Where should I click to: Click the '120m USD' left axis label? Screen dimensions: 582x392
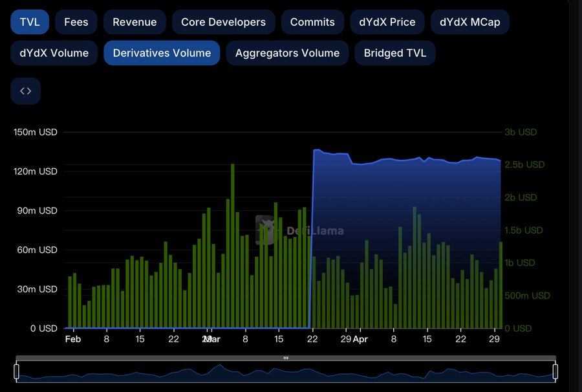pos(36,171)
